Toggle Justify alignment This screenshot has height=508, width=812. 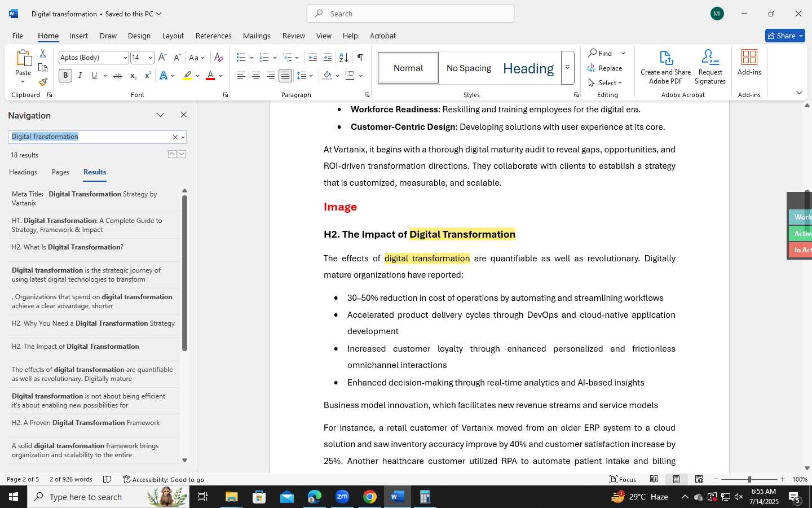point(285,76)
